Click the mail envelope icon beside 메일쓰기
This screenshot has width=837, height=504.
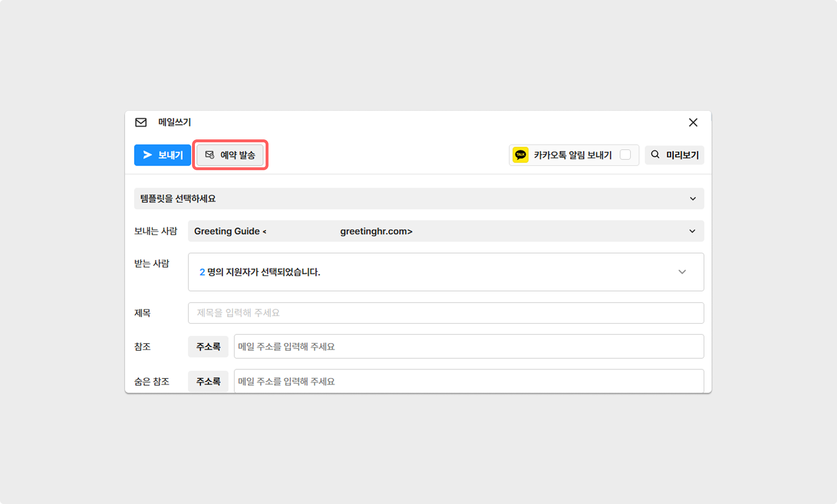click(141, 122)
